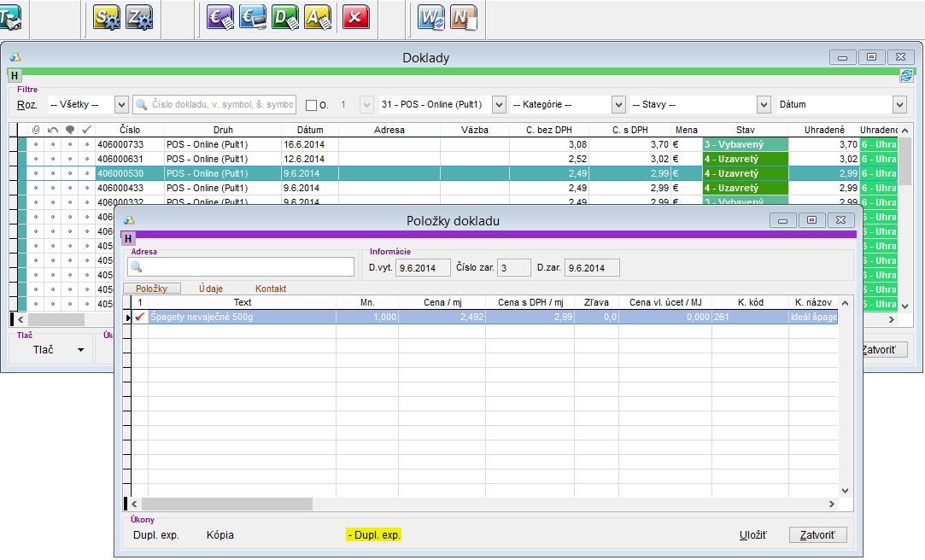Switch to the Údaje tab
The height and width of the screenshot is (560, 925).
pos(211,289)
